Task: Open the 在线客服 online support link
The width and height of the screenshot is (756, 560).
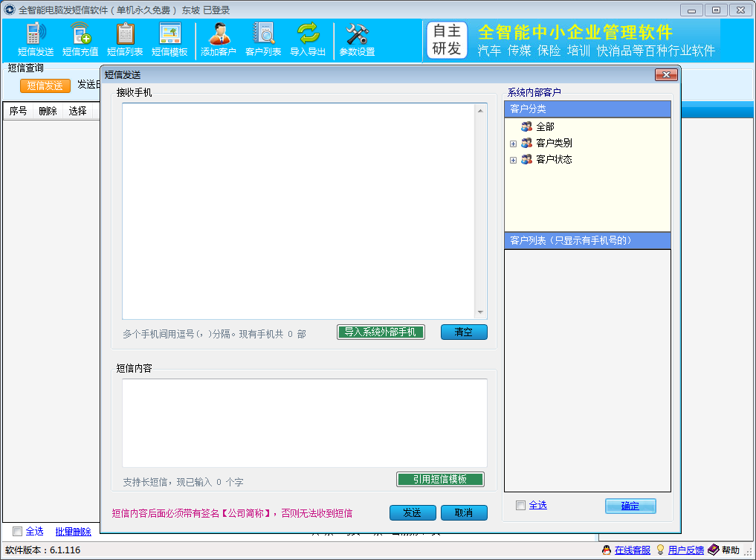Action: [x=633, y=550]
